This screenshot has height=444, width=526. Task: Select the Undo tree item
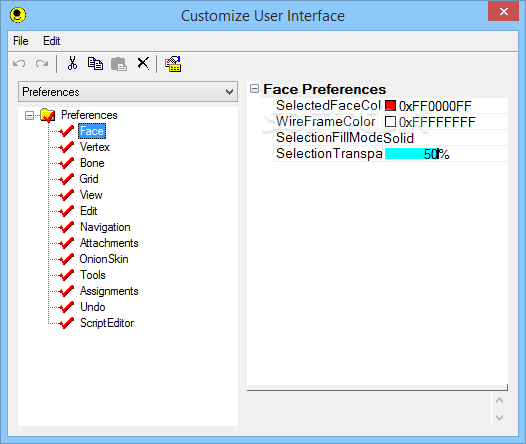[x=93, y=307]
